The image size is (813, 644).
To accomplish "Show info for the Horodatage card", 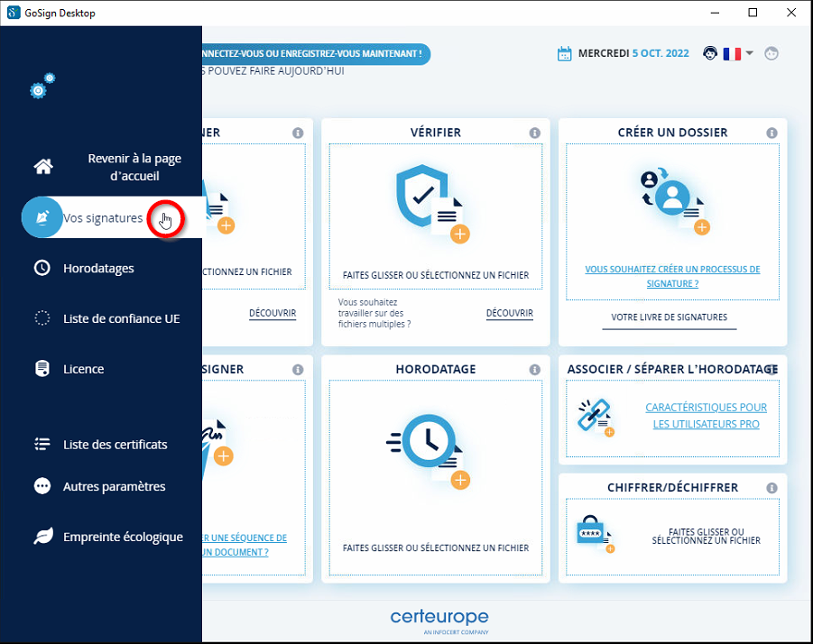I will coord(534,370).
